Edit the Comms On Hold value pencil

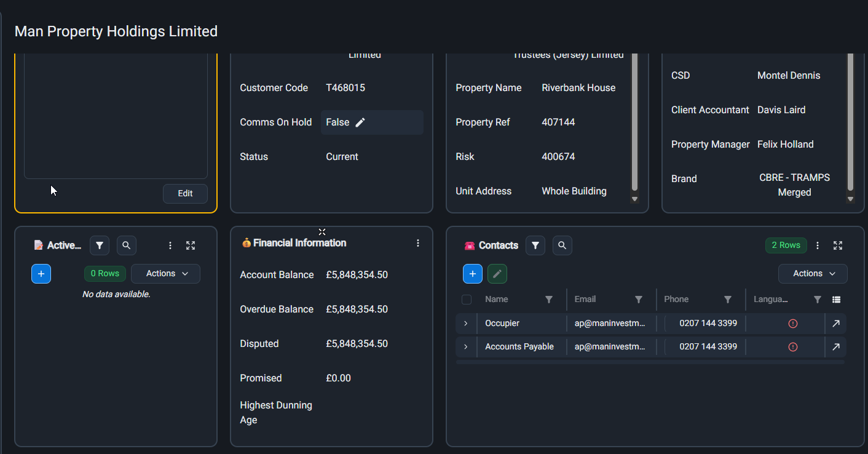click(360, 122)
